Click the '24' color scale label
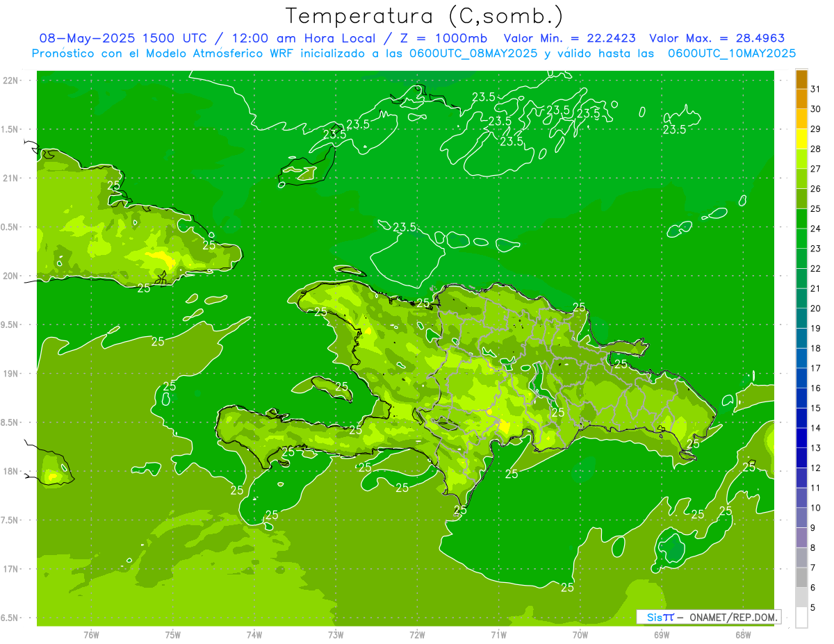 click(x=816, y=228)
